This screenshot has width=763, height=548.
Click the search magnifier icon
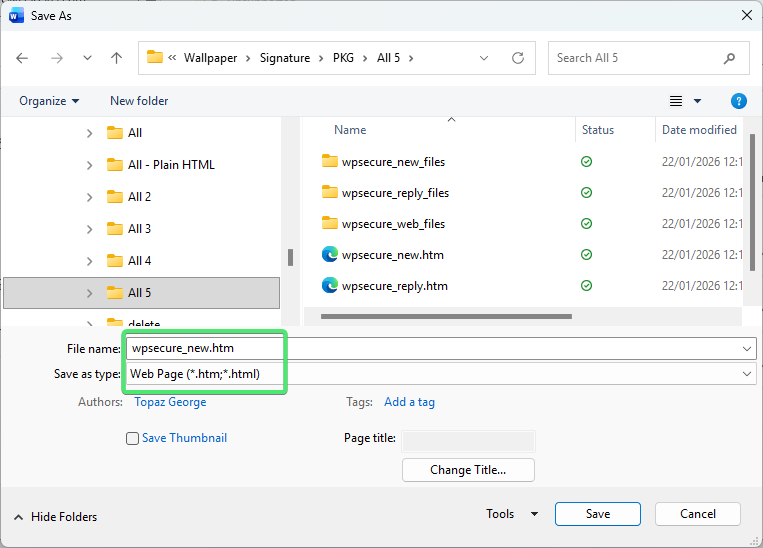click(730, 58)
